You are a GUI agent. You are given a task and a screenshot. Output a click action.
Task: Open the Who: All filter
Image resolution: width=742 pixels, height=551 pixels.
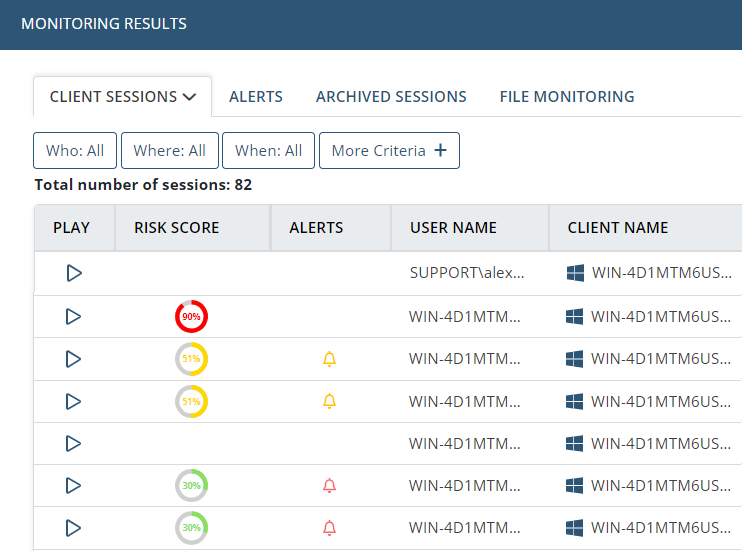tap(75, 151)
